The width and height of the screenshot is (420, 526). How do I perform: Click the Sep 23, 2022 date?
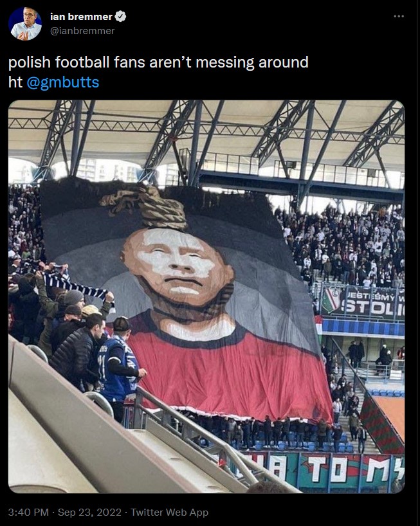[89, 512]
